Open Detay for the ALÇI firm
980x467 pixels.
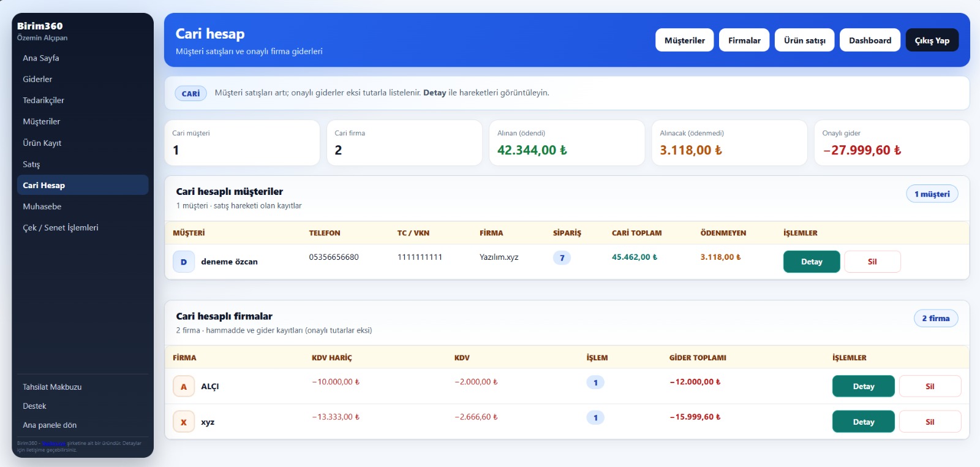[x=864, y=386]
